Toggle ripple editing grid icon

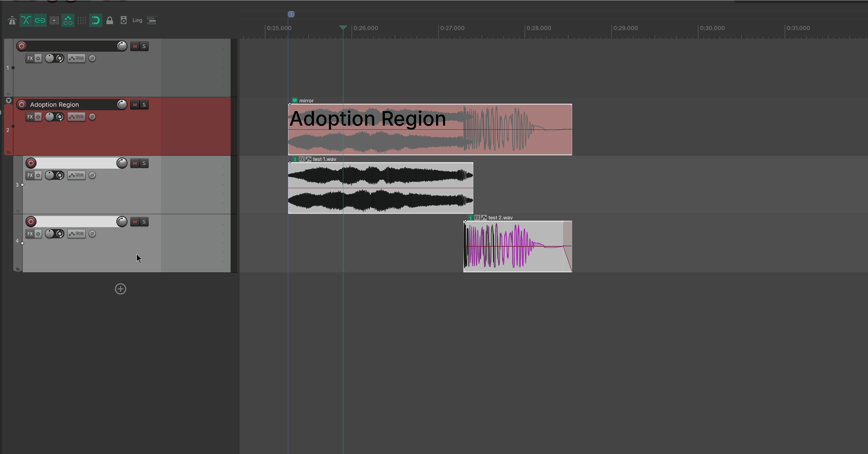pos(54,20)
